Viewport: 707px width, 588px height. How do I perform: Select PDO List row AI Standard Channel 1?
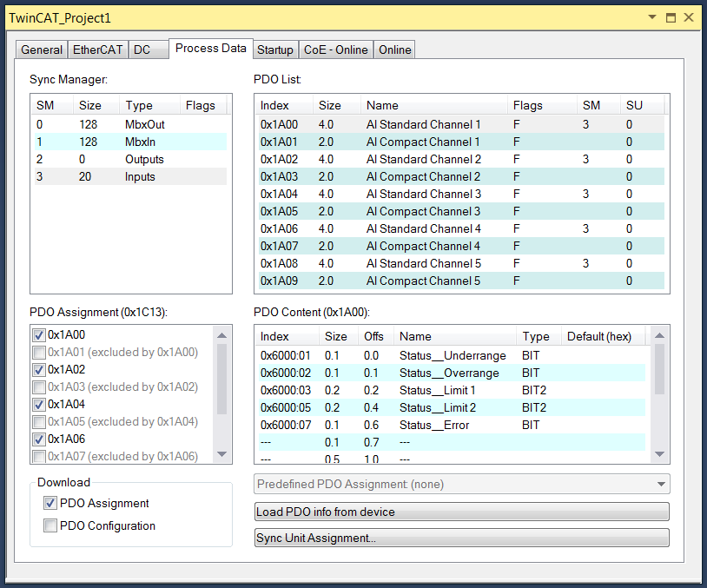(x=461, y=124)
